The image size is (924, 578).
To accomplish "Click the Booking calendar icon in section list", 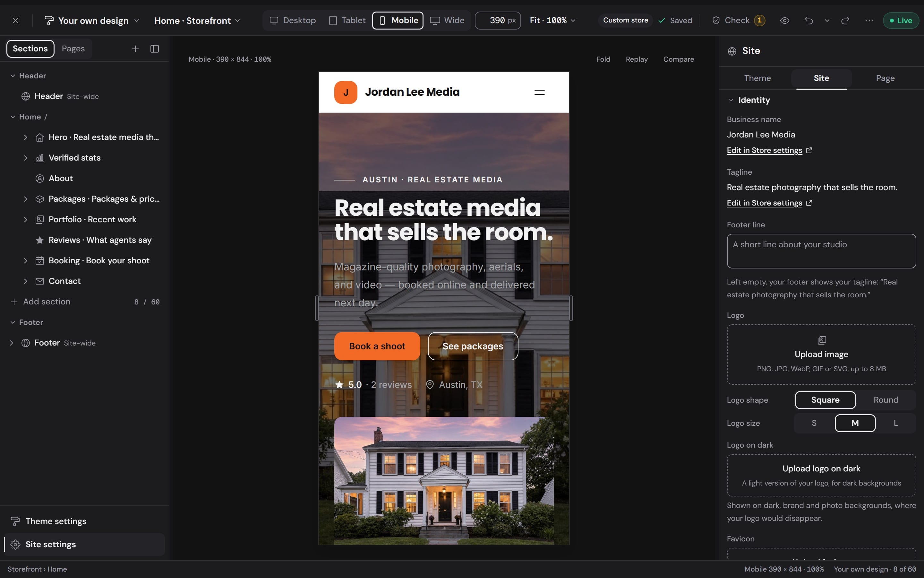I will click(40, 261).
